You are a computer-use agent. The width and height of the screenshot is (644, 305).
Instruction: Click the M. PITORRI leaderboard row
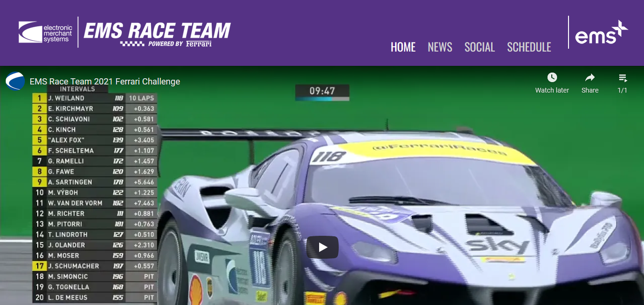[x=95, y=224]
